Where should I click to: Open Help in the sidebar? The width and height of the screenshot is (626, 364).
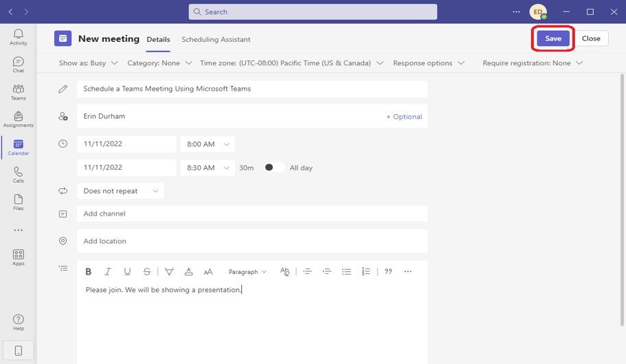(19, 323)
